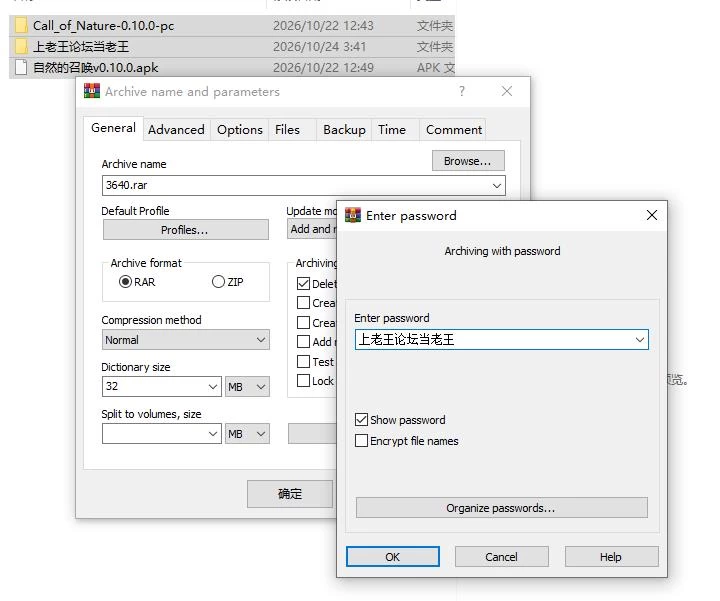Click WinRAR icon in Enter password dialog title

point(353,215)
